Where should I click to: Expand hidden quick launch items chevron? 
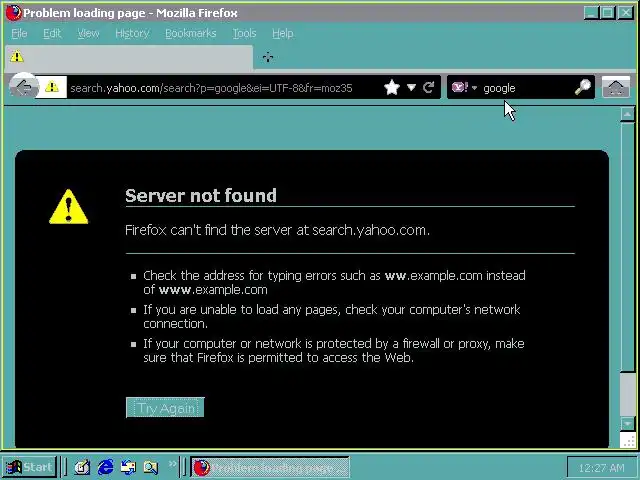[x=172, y=464]
